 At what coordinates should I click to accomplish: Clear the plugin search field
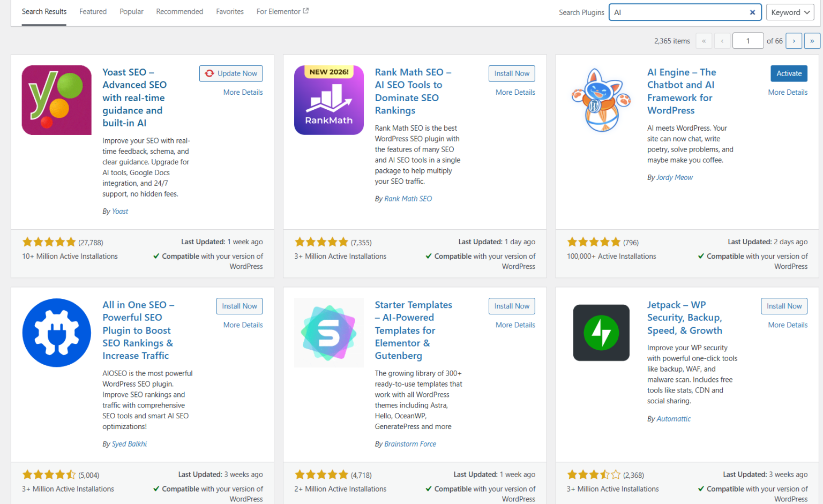click(x=752, y=12)
